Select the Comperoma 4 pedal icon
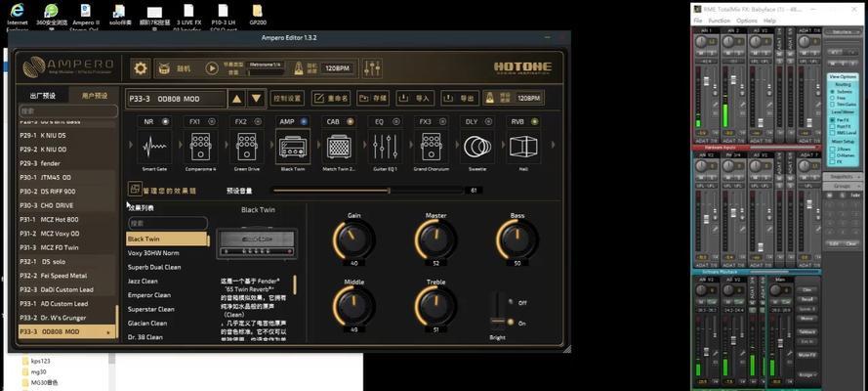This screenshot has height=391, width=868. (200, 147)
